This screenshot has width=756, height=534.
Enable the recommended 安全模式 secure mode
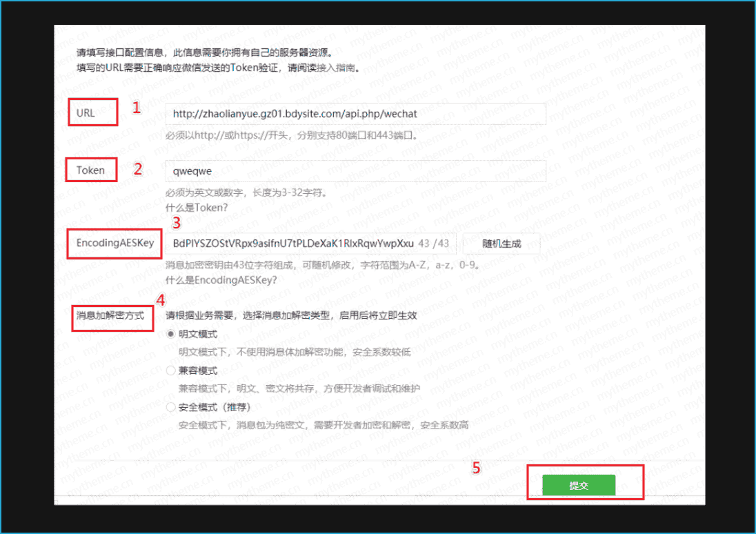click(x=170, y=406)
